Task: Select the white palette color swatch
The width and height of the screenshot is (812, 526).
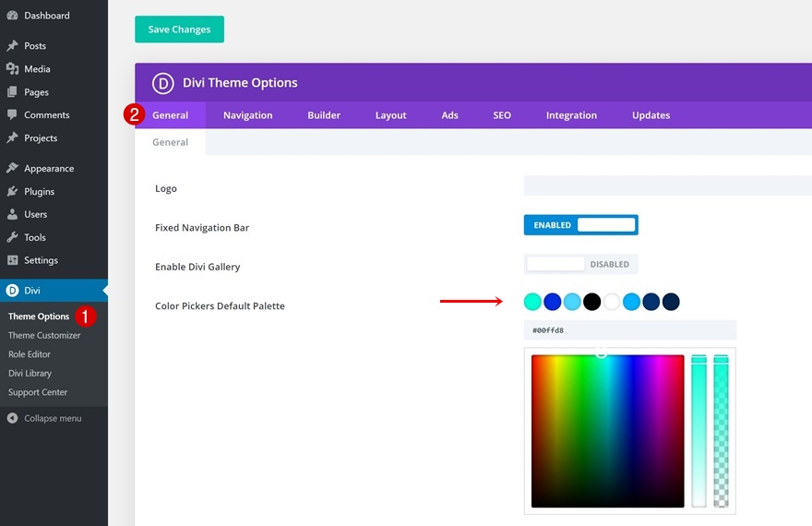Action: pos(612,302)
